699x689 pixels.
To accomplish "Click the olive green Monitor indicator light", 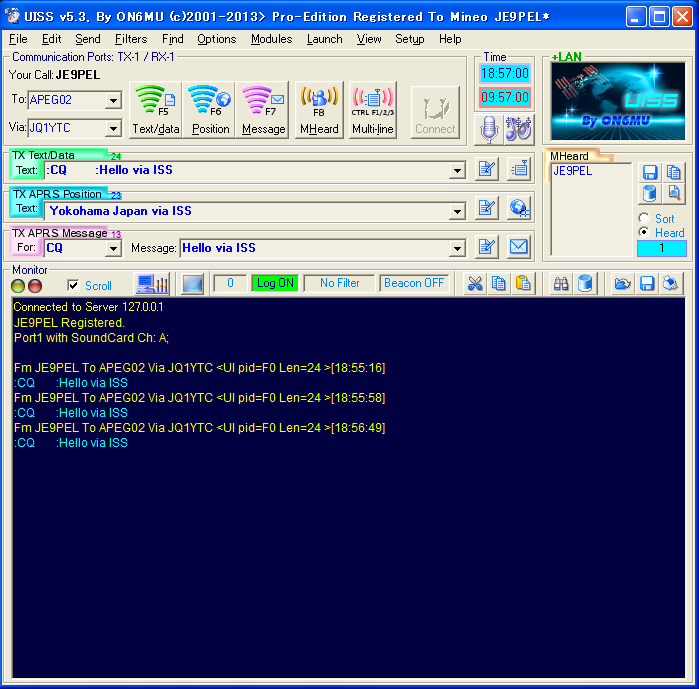I will coord(18,286).
